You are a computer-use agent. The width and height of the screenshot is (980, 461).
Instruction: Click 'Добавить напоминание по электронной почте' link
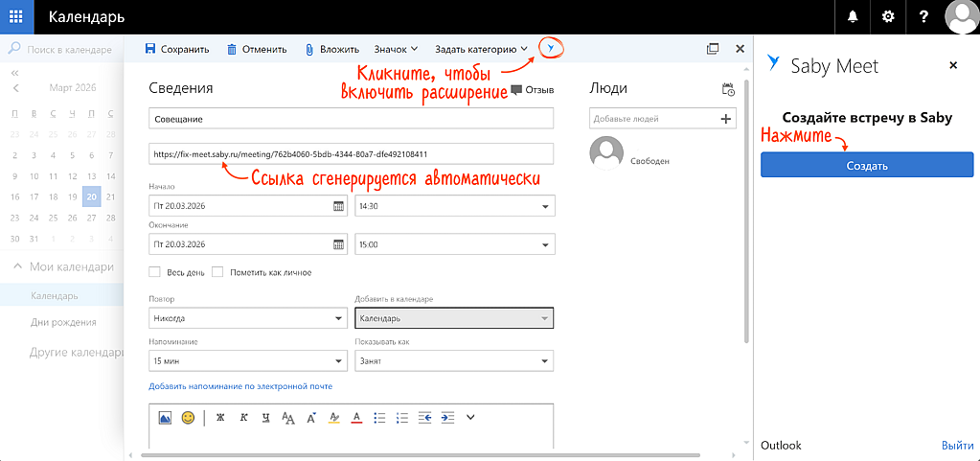240,386
